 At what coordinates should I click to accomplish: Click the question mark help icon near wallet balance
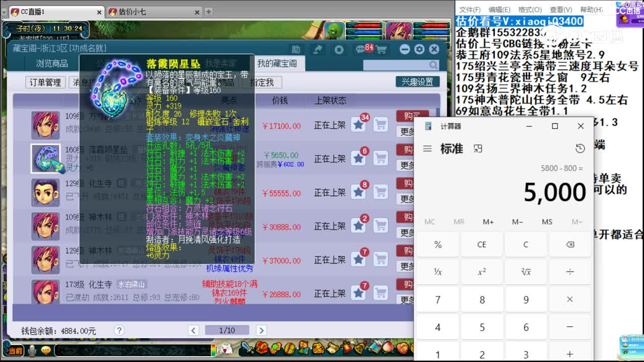(119, 330)
